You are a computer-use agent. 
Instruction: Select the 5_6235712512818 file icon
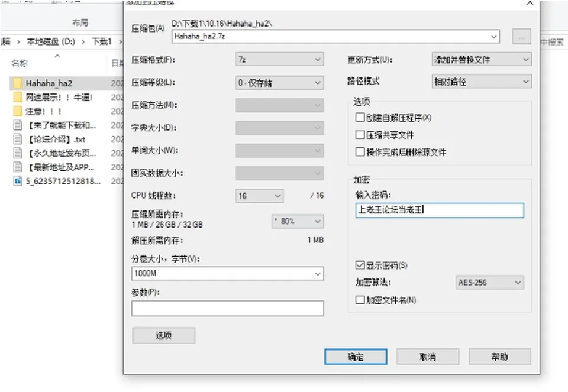click(x=17, y=180)
